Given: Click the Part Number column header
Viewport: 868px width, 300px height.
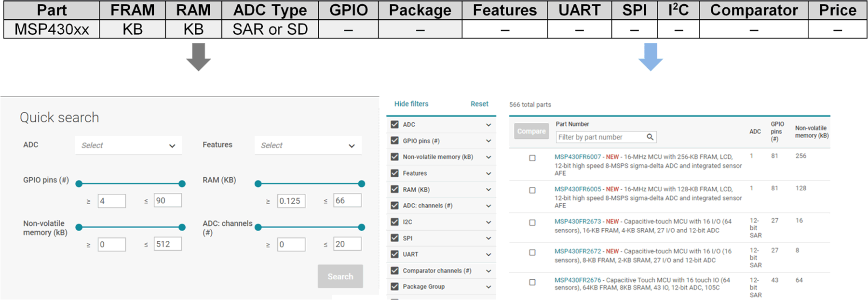Looking at the screenshot, I should click(x=572, y=124).
